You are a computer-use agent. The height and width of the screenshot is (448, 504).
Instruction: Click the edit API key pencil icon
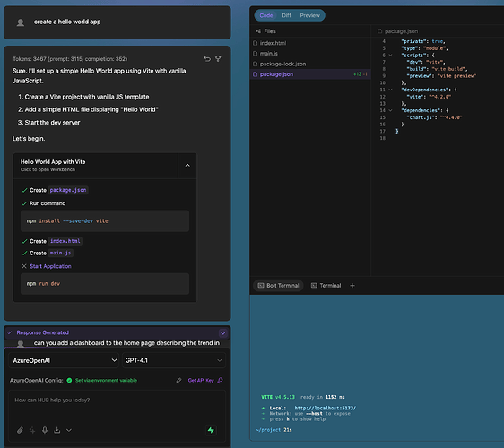(178, 380)
